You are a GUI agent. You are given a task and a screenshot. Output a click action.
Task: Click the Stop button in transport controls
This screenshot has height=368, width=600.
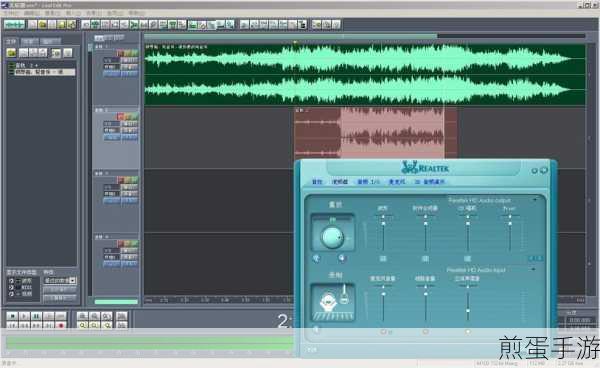coord(12,316)
